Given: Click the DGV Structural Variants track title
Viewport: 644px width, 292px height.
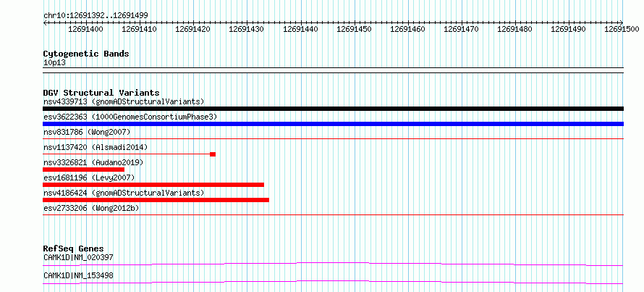Looking at the screenshot, I should tap(101, 93).
